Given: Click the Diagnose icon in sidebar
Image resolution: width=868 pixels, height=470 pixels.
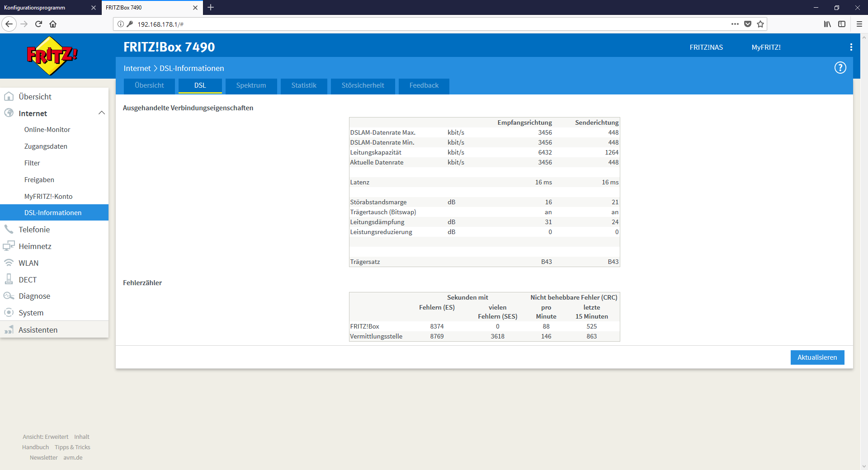Looking at the screenshot, I should pos(9,296).
